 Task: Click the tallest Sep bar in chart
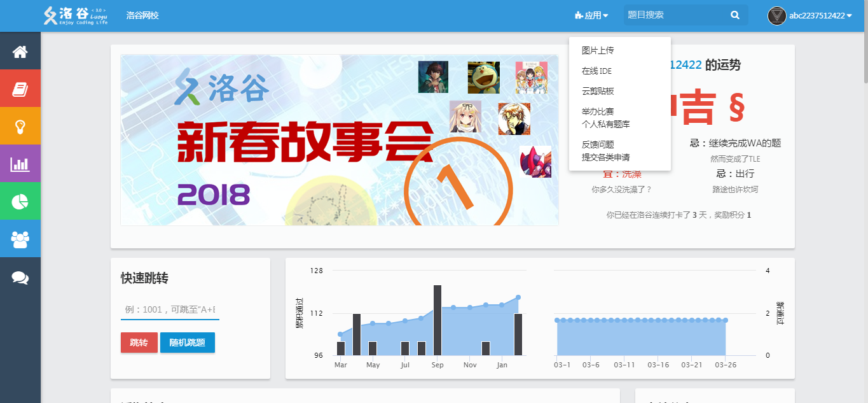pyautogui.click(x=437, y=320)
